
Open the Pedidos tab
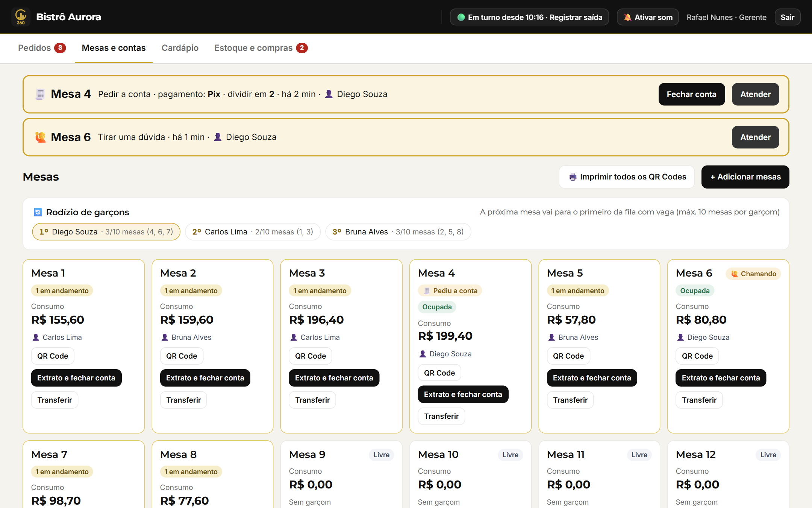click(x=42, y=48)
